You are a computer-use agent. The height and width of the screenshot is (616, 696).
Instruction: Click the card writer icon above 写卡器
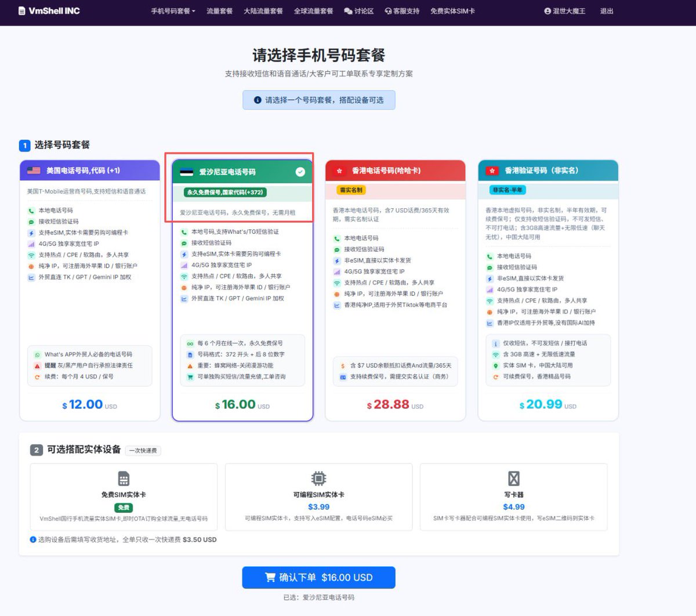click(x=514, y=479)
